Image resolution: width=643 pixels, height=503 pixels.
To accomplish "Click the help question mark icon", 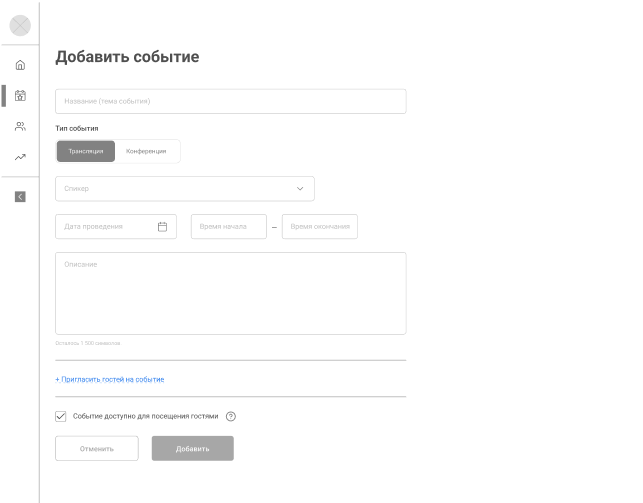I will point(231,416).
